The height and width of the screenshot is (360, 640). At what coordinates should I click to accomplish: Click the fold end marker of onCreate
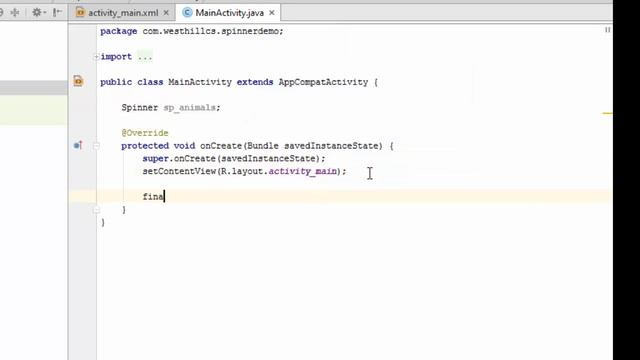pos(96,210)
